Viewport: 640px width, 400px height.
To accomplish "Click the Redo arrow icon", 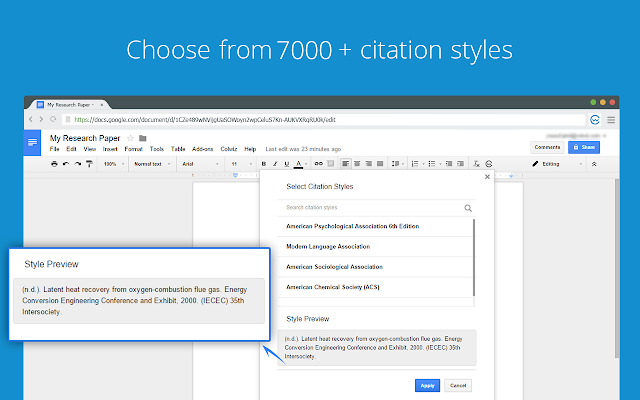I will click(78, 164).
